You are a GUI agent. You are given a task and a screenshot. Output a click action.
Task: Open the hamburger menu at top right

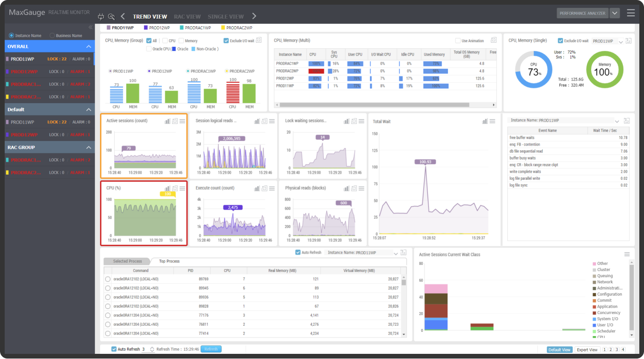[x=631, y=13]
